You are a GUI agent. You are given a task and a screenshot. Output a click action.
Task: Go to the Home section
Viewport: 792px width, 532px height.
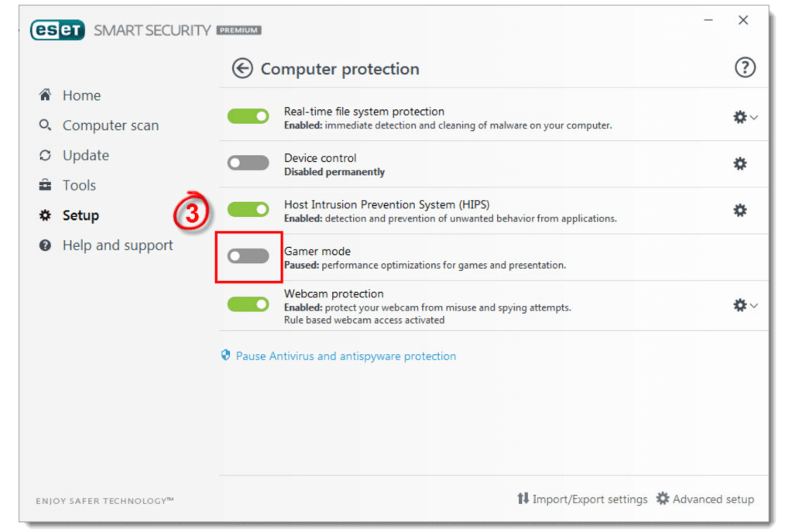pos(81,95)
